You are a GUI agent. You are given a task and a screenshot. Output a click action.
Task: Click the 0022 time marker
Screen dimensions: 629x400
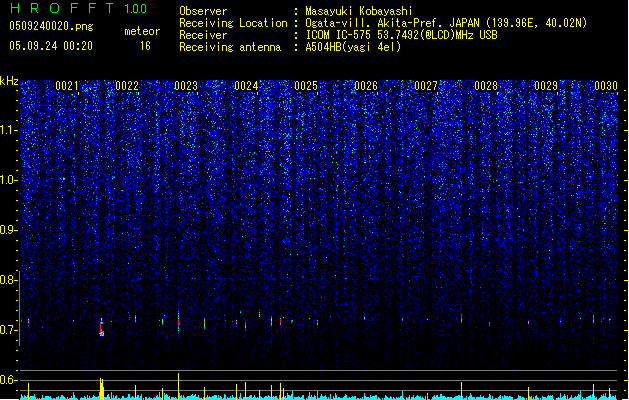[x=127, y=86]
